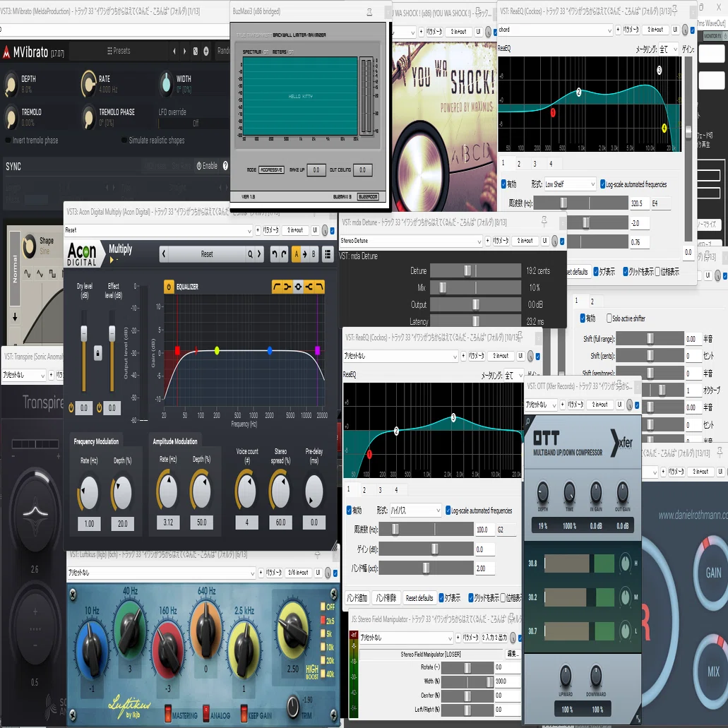Click the バンド削除 button in lower ReaEQ
Screen dimensions: 728x728
point(386,598)
